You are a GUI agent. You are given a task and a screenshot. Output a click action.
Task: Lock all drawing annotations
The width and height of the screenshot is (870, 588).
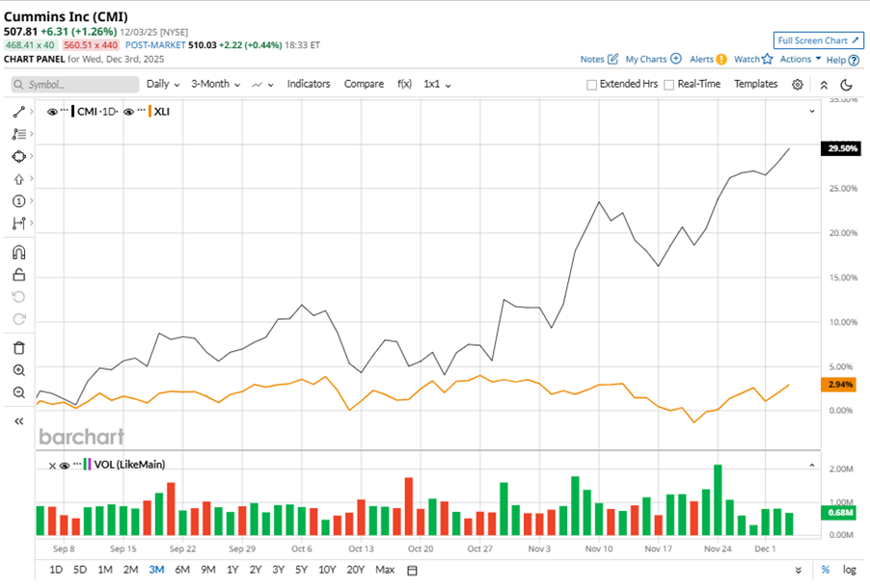[19, 275]
